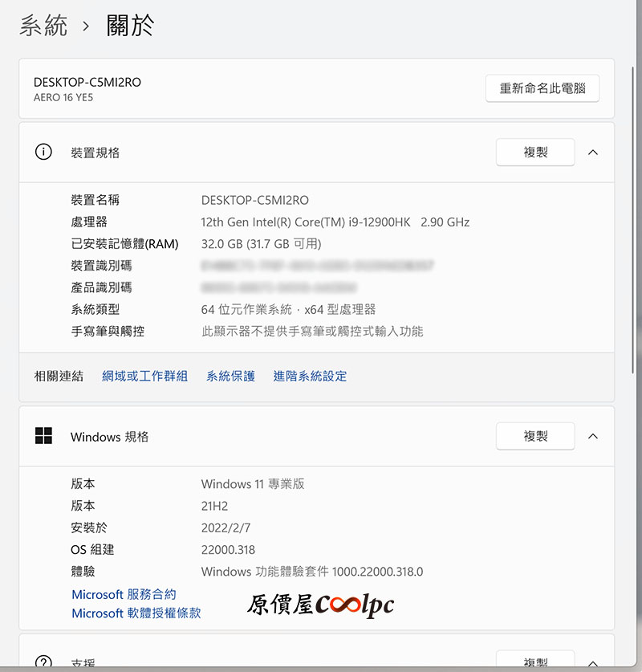The image size is (642, 672).
Task: Collapse the 裝置規格 section chevron
Action: (x=593, y=152)
